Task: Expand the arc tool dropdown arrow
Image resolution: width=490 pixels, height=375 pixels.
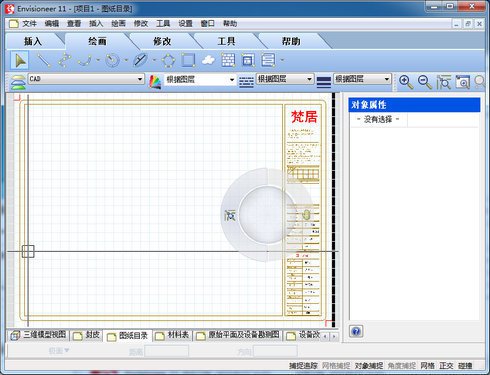Action: [x=98, y=60]
